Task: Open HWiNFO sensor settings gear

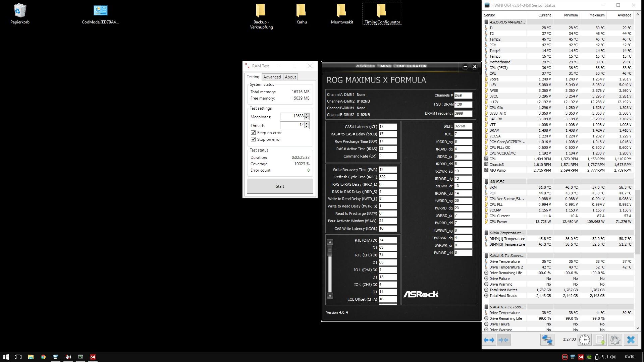Action: click(615, 340)
